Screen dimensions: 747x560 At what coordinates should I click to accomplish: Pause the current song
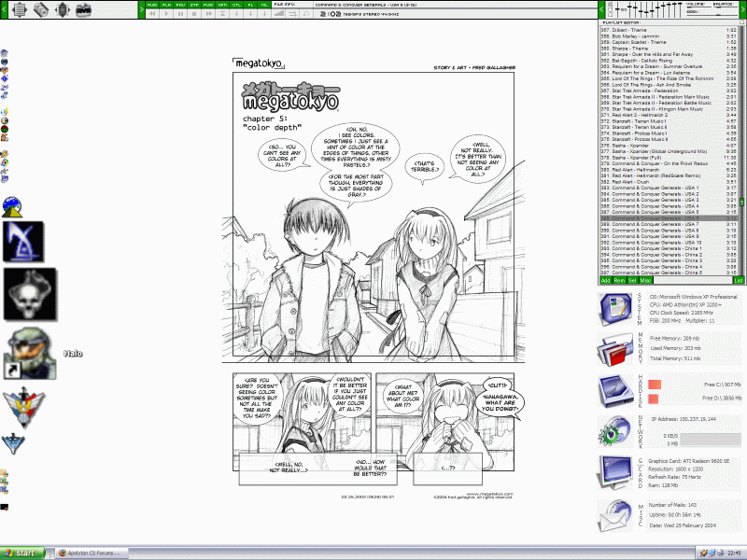(x=180, y=14)
